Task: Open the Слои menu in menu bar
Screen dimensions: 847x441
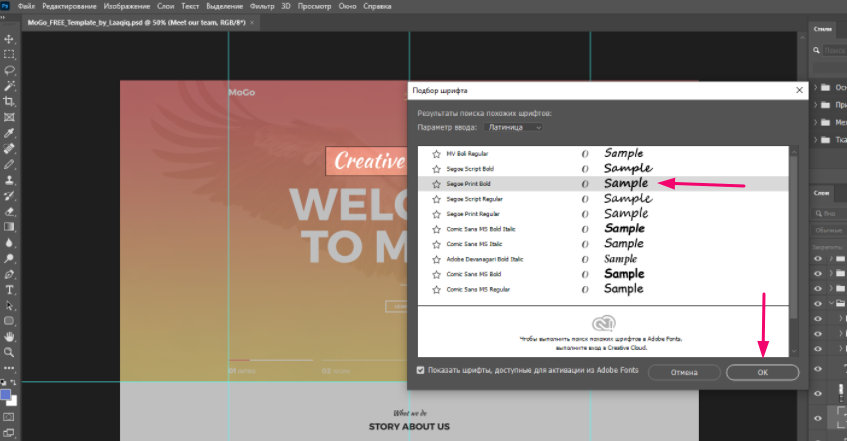Action: [x=165, y=6]
